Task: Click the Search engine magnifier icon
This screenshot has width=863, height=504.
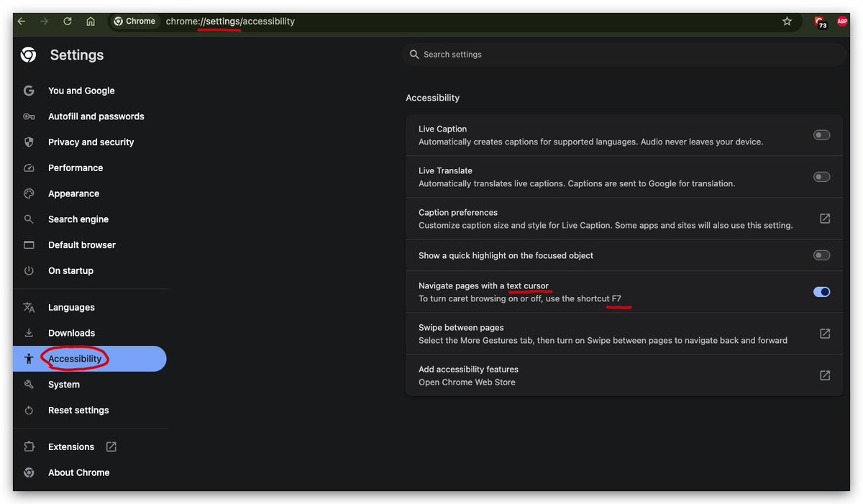Action: click(29, 219)
